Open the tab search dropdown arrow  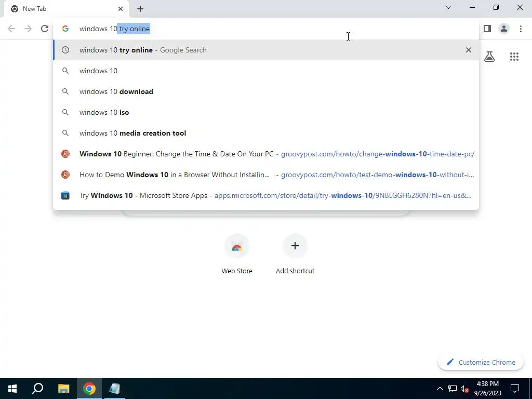point(448,7)
